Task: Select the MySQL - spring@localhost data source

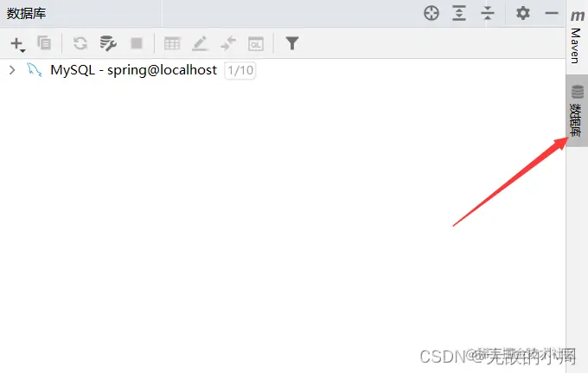Action: [133, 70]
